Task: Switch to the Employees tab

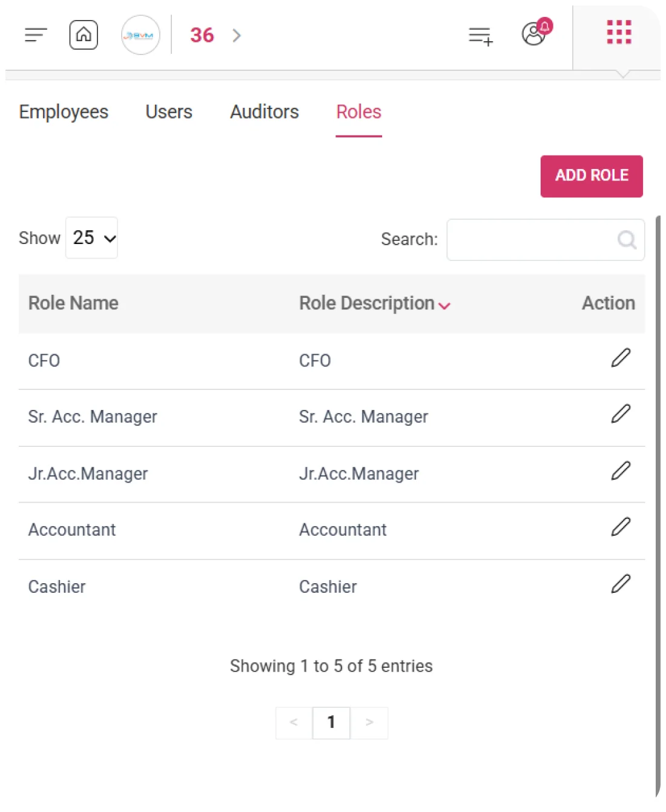Action: tap(64, 112)
